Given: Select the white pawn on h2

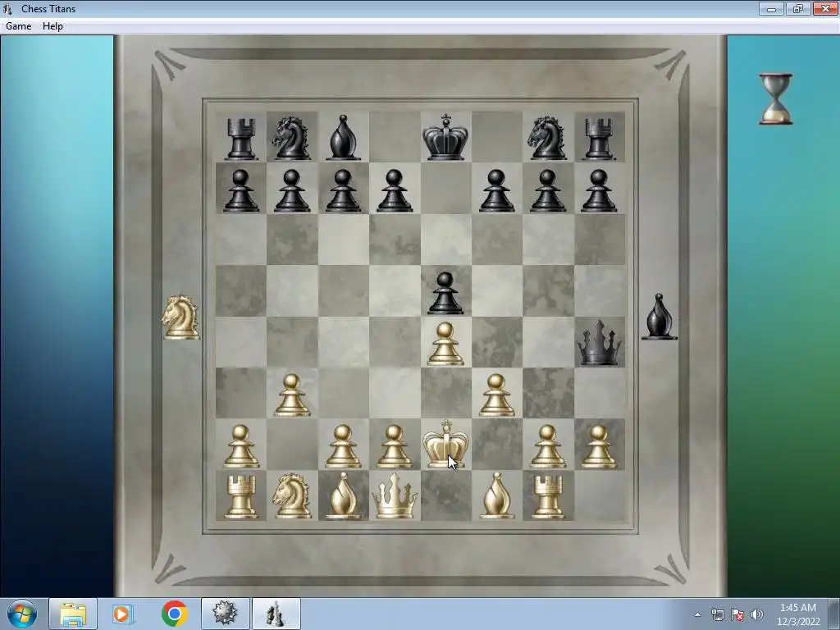Looking at the screenshot, I should coord(599,447).
